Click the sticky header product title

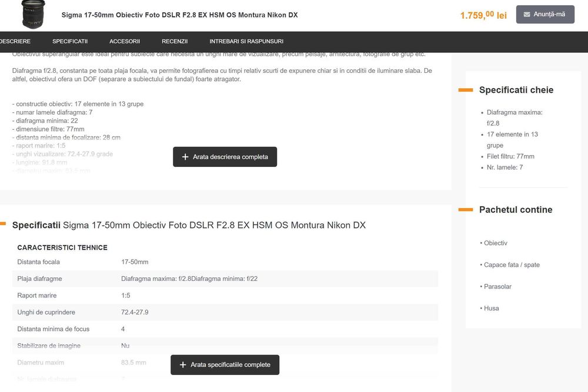coord(179,15)
